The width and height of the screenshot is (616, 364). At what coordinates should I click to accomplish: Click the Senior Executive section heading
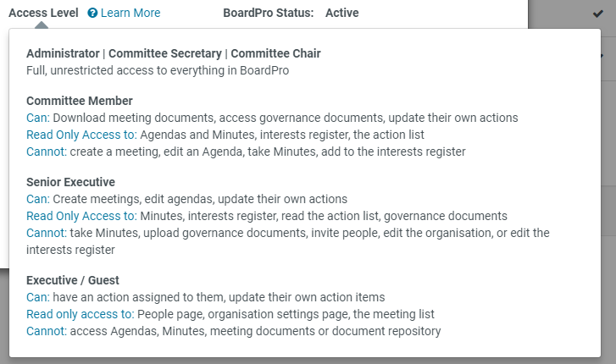(x=70, y=182)
